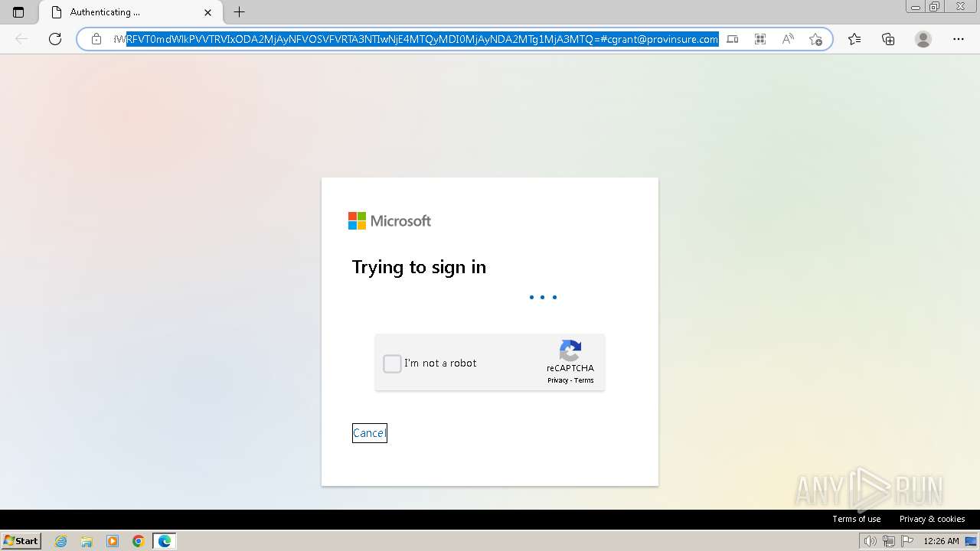Launch Internet Explorer from taskbar
The image size is (980, 551).
[x=61, y=541]
